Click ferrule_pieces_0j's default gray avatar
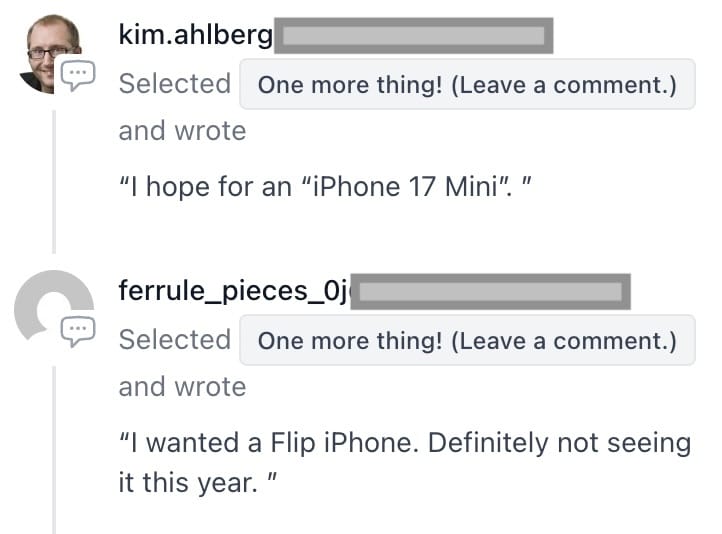This screenshot has height=534, width=722. tap(50, 307)
